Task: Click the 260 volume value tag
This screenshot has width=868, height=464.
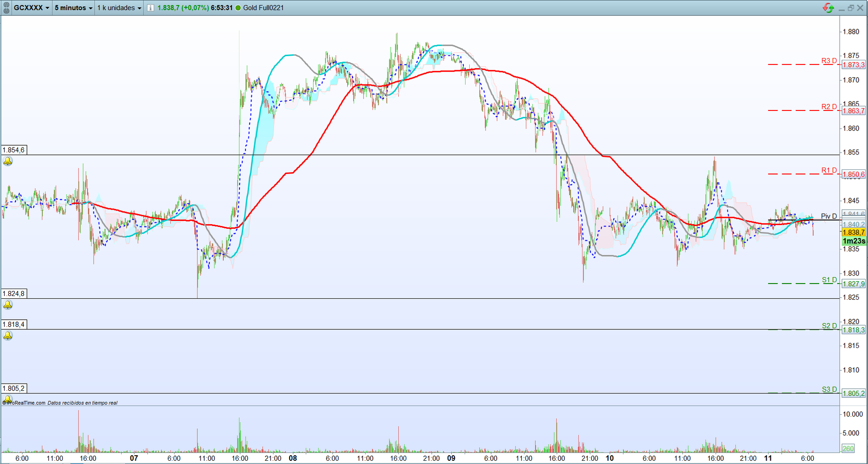Action: click(848, 448)
